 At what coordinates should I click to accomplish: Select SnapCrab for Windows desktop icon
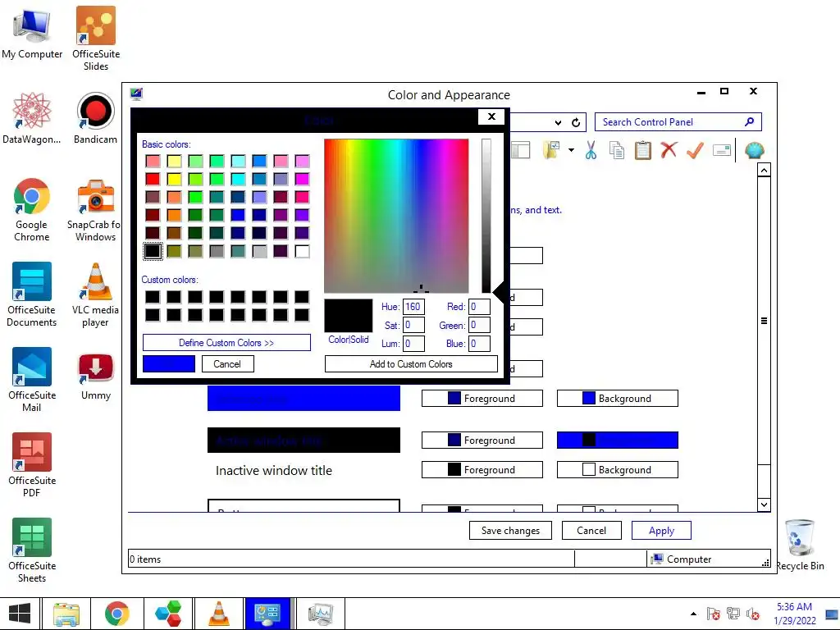click(x=94, y=210)
